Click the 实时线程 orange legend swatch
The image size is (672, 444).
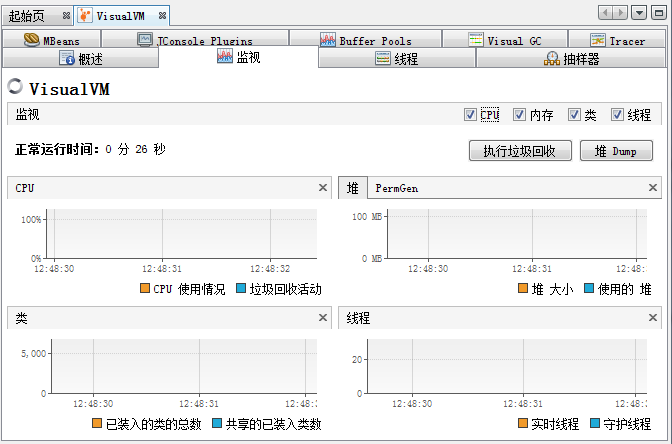(523, 423)
